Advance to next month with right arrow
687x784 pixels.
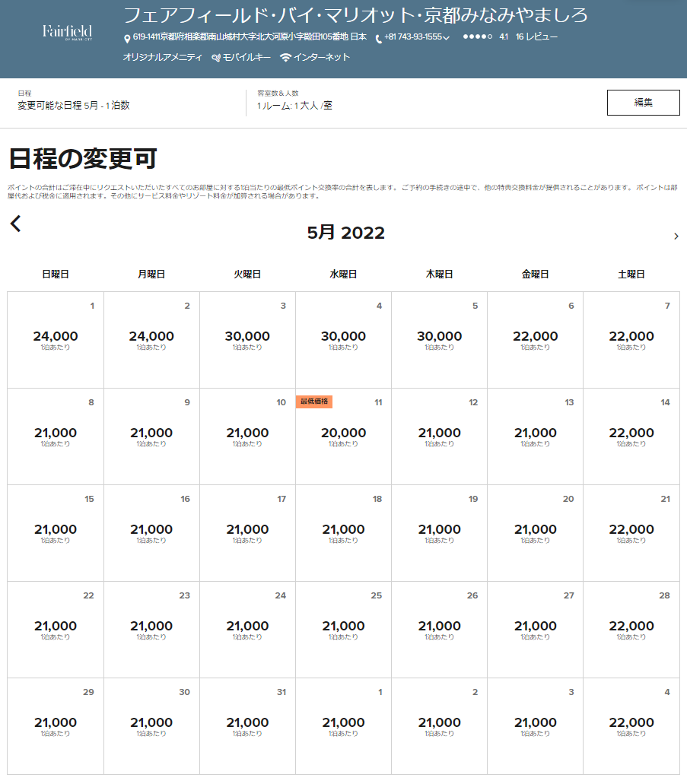tap(676, 236)
